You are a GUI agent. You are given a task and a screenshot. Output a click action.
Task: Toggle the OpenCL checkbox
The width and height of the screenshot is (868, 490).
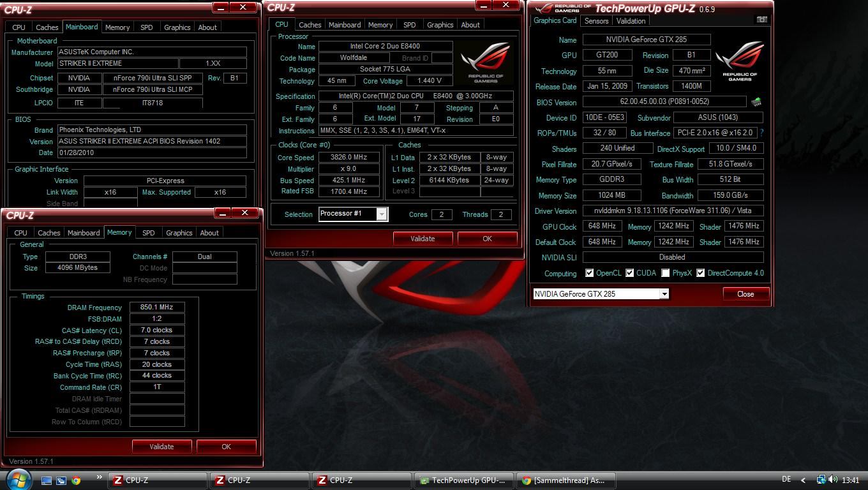tap(589, 273)
